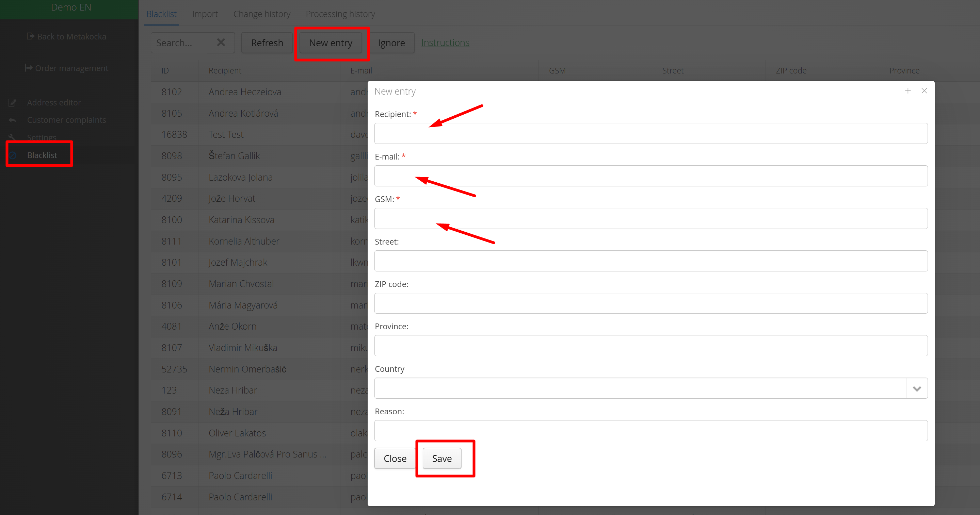The image size is (980, 515).
Task: Open the Processing history tab
Action: coord(340,14)
